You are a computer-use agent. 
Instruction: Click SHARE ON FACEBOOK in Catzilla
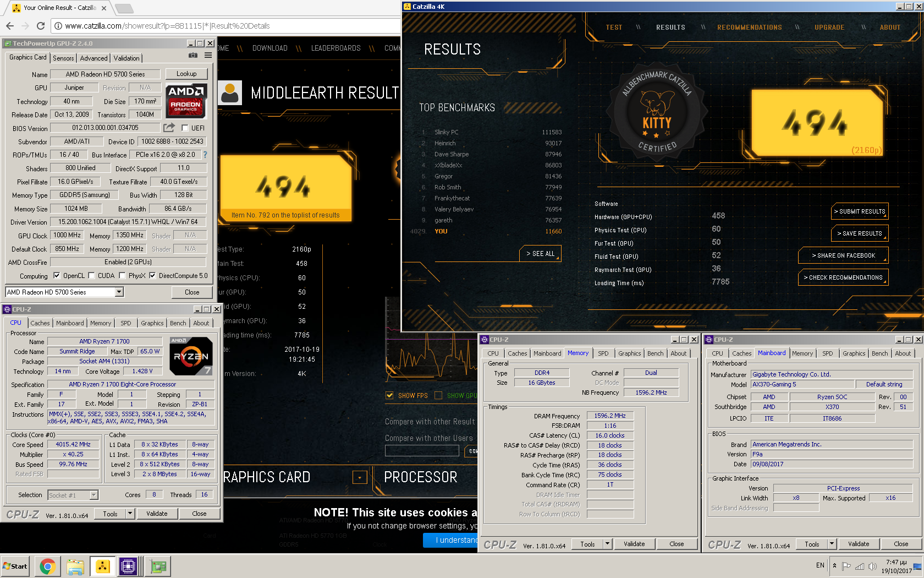[843, 255]
